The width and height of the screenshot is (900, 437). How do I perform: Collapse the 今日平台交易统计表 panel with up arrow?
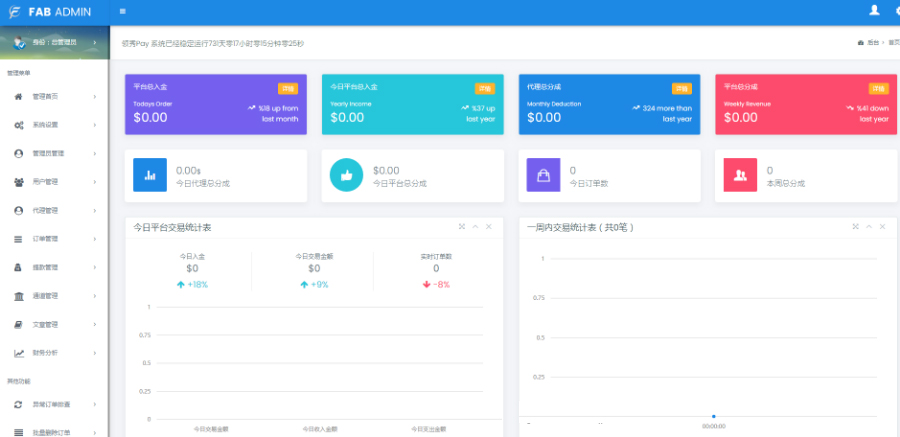475,227
